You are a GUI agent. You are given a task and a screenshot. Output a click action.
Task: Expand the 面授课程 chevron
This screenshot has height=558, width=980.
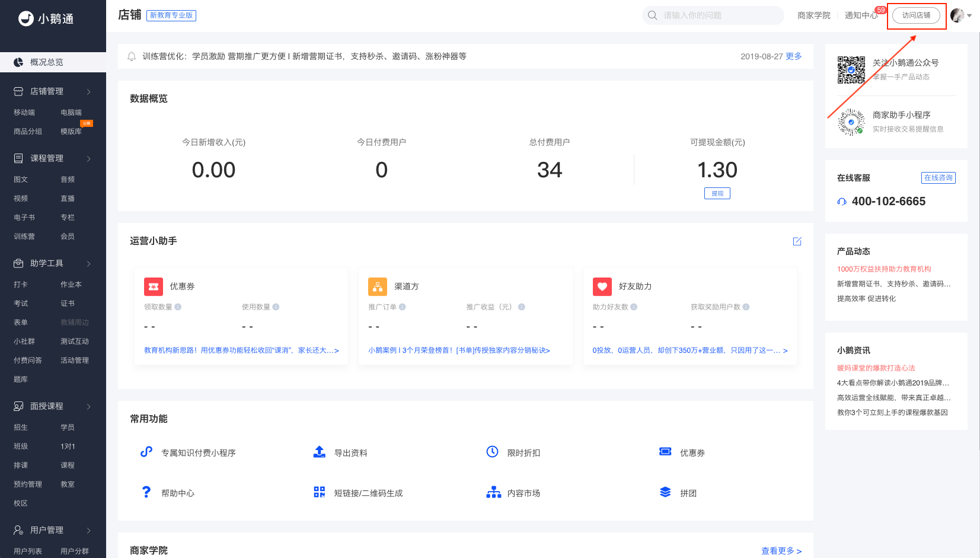pyautogui.click(x=89, y=406)
